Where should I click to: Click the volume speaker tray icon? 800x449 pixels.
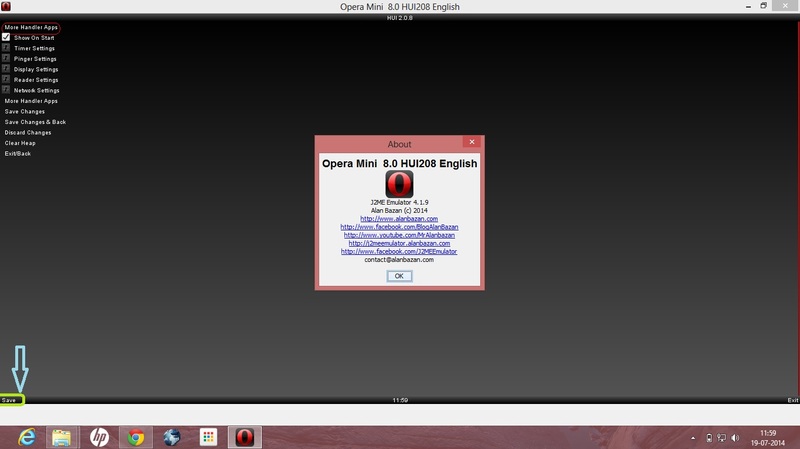(x=735, y=438)
